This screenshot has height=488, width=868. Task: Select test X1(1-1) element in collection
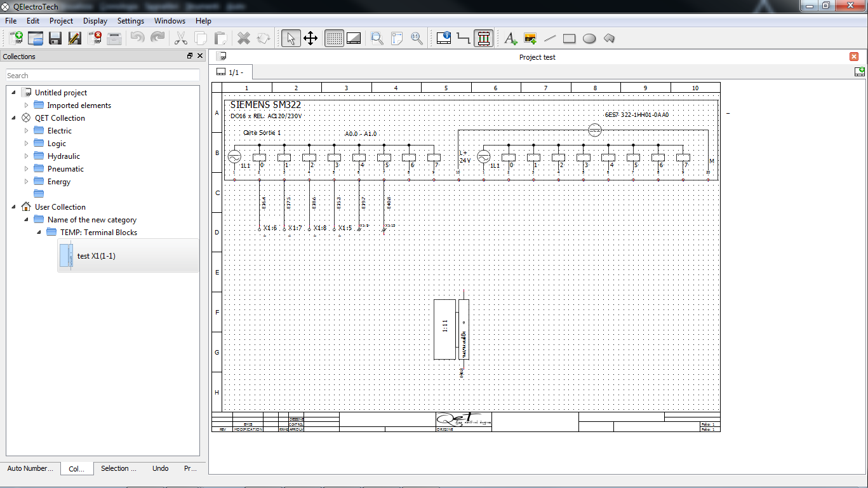96,256
